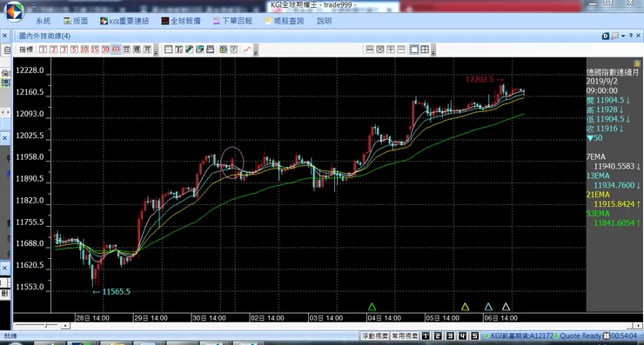644x345 pixels.
Task: Click the 浮動視窗 button in status bar
Action: coord(374,336)
